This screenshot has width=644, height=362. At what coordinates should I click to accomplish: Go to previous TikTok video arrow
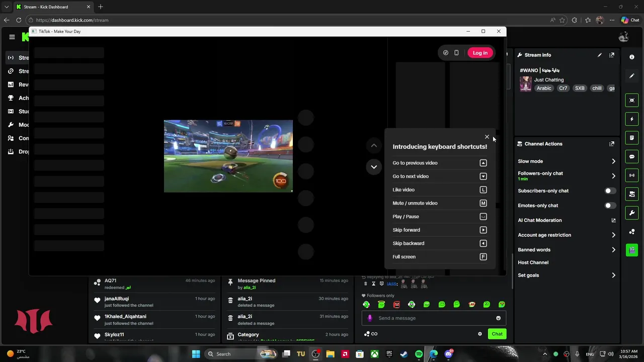(374, 145)
